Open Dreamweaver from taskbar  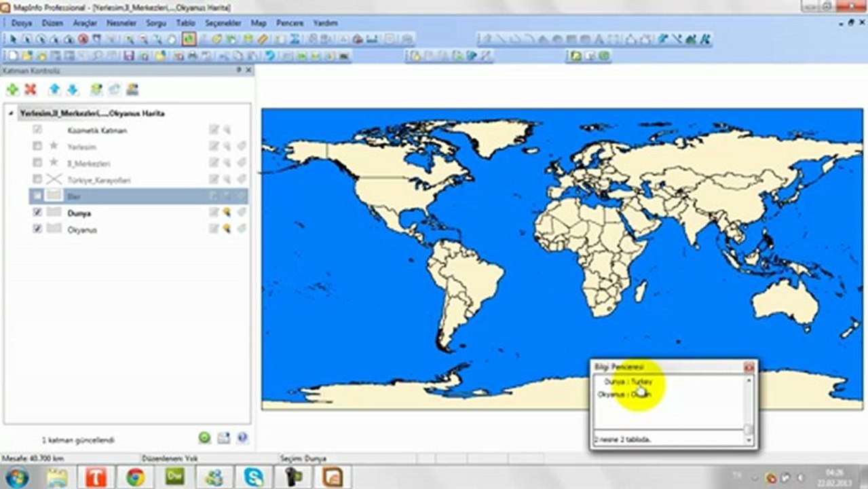(x=175, y=477)
